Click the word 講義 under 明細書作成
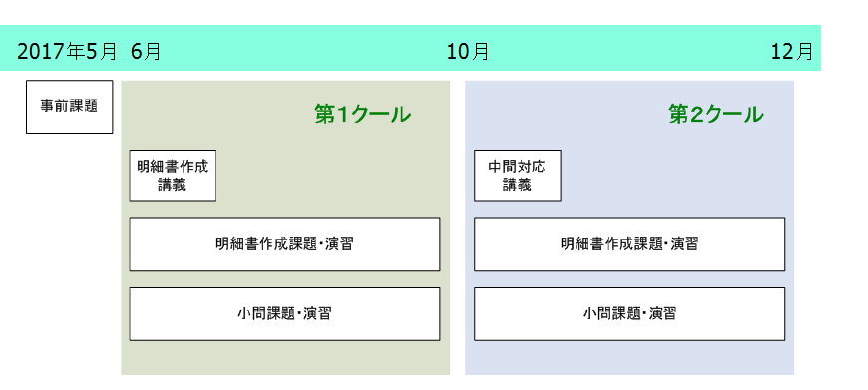Screen dimensions: 868x390 (172, 185)
